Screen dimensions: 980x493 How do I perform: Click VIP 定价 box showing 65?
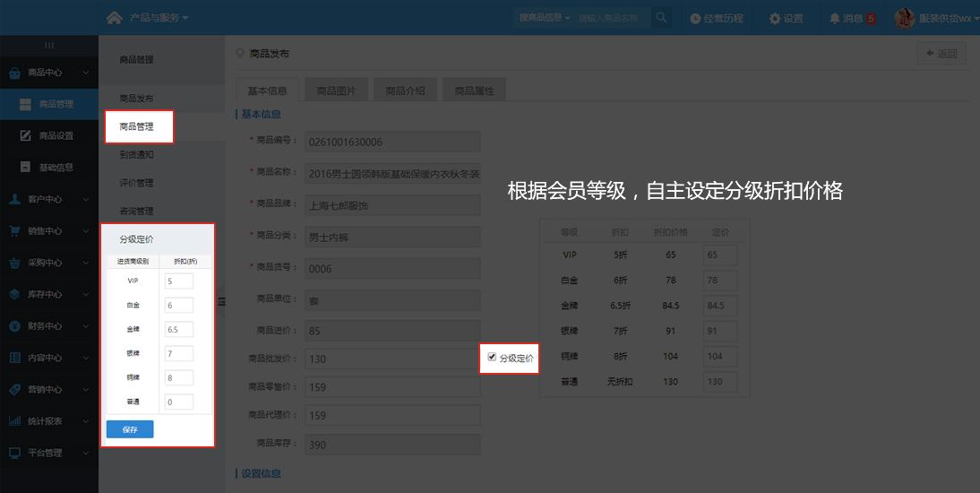720,255
